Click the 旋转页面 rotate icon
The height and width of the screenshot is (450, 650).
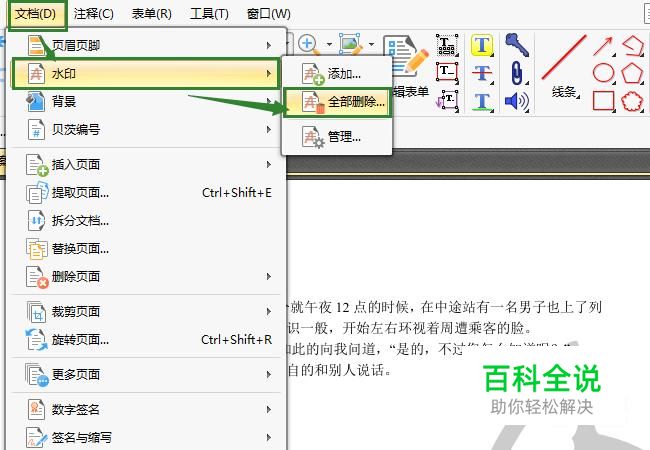point(36,340)
